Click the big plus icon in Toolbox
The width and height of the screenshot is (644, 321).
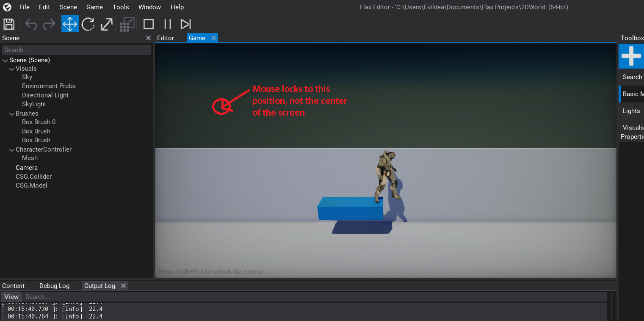pyautogui.click(x=631, y=55)
